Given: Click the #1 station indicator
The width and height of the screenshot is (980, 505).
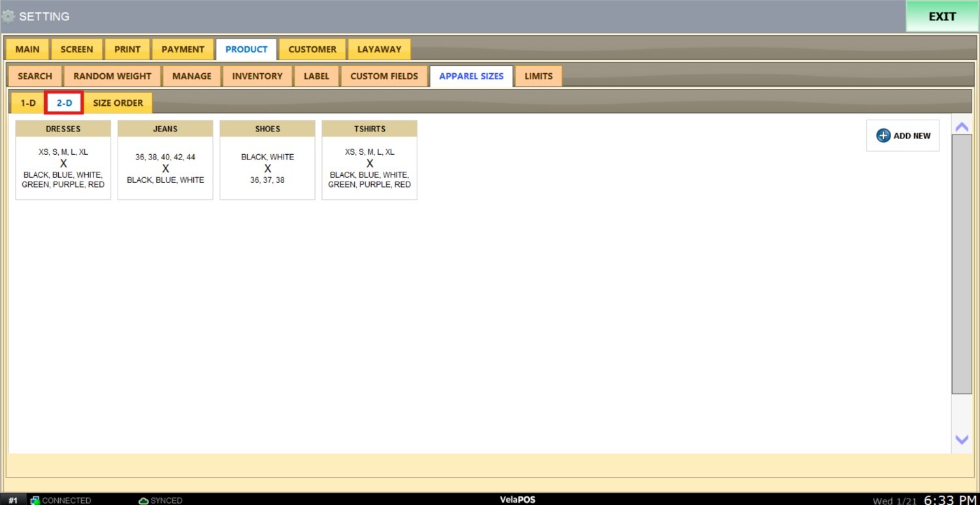Looking at the screenshot, I should tap(13, 500).
